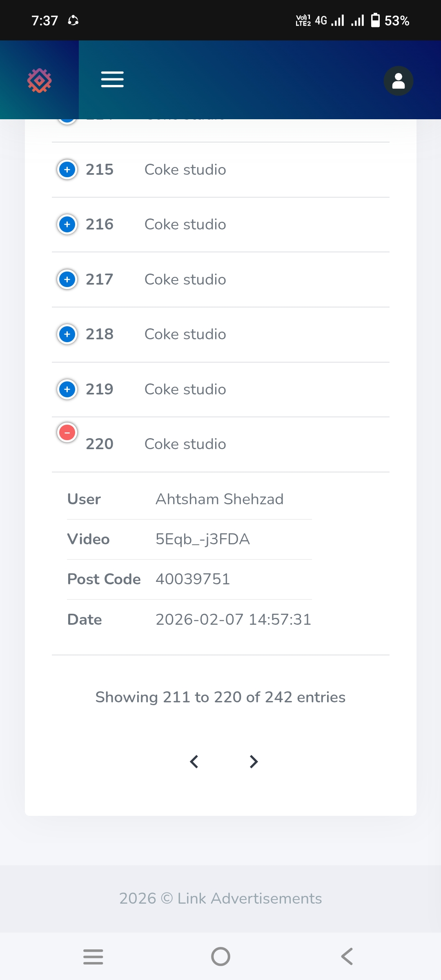Viewport: 441px width, 980px height.
Task: Collapse row 220 with red minus
Action: click(x=67, y=432)
